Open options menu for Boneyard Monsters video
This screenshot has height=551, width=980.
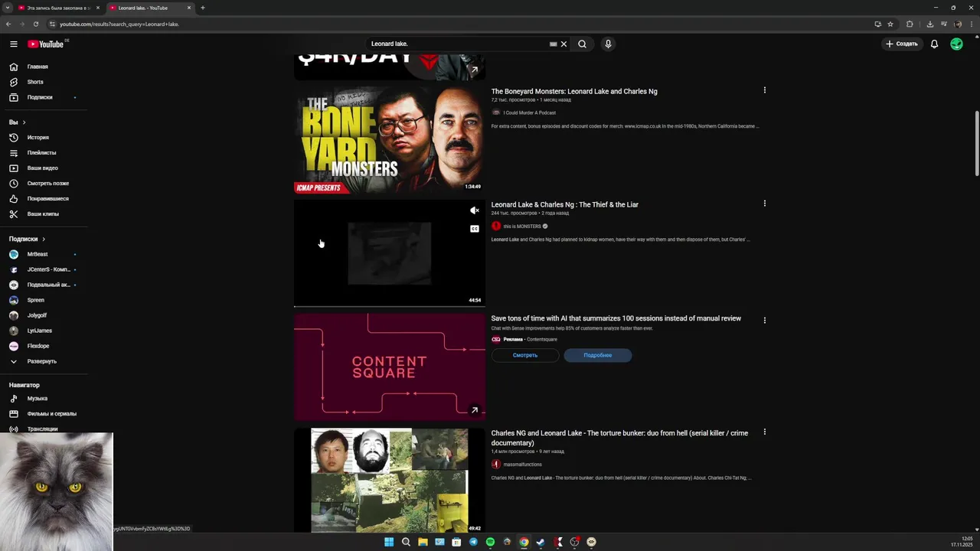pyautogui.click(x=764, y=90)
